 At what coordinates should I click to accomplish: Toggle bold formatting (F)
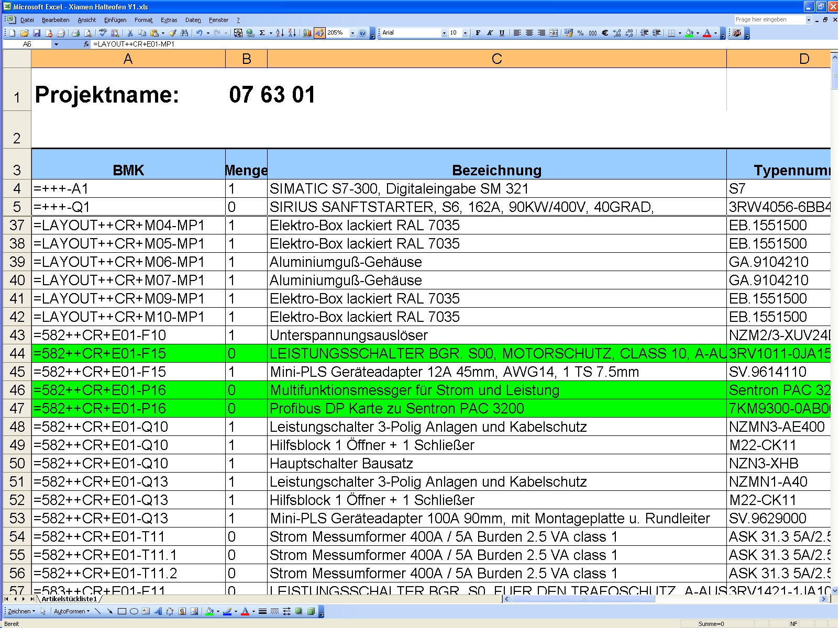478,33
